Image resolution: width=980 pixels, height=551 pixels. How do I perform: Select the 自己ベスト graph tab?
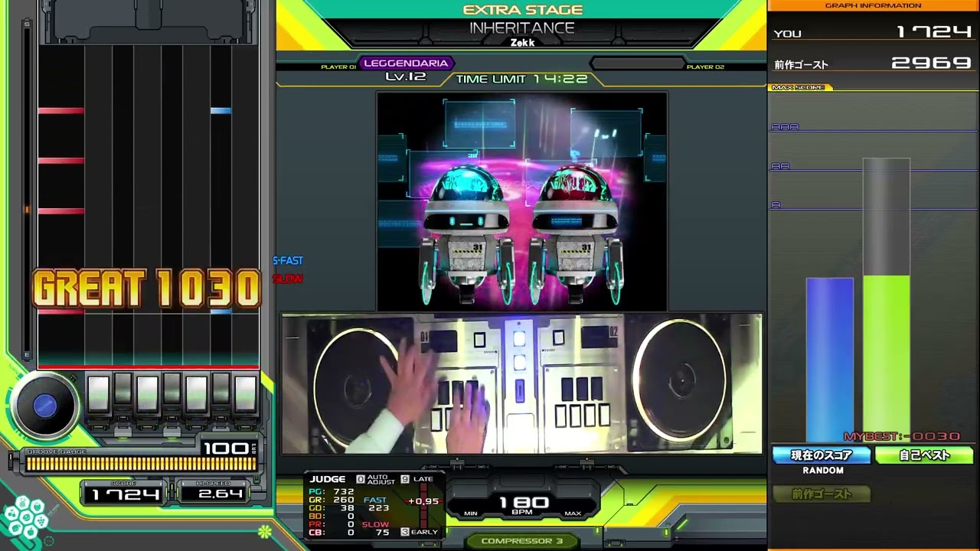[x=924, y=455]
